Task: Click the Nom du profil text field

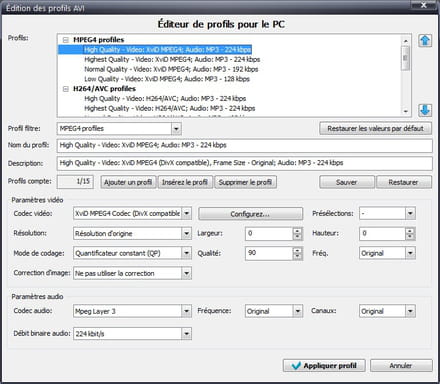Action: (245, 146)
